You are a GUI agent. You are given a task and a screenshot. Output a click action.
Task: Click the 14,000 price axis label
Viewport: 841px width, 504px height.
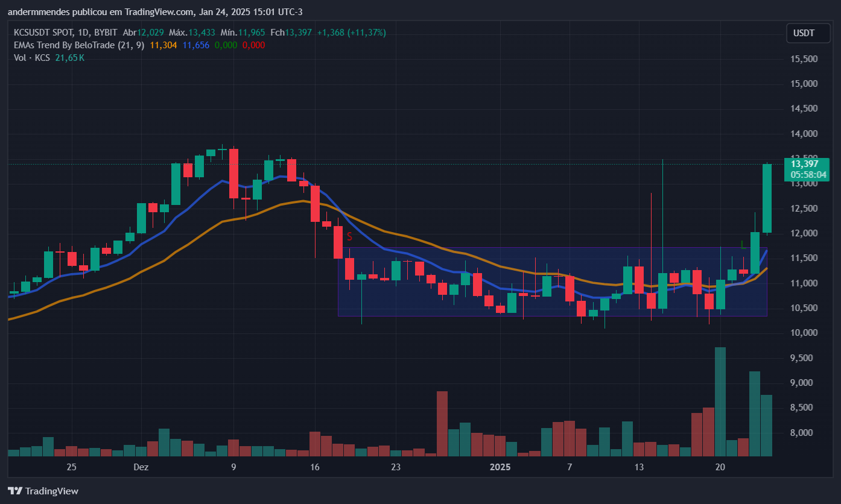804,134
